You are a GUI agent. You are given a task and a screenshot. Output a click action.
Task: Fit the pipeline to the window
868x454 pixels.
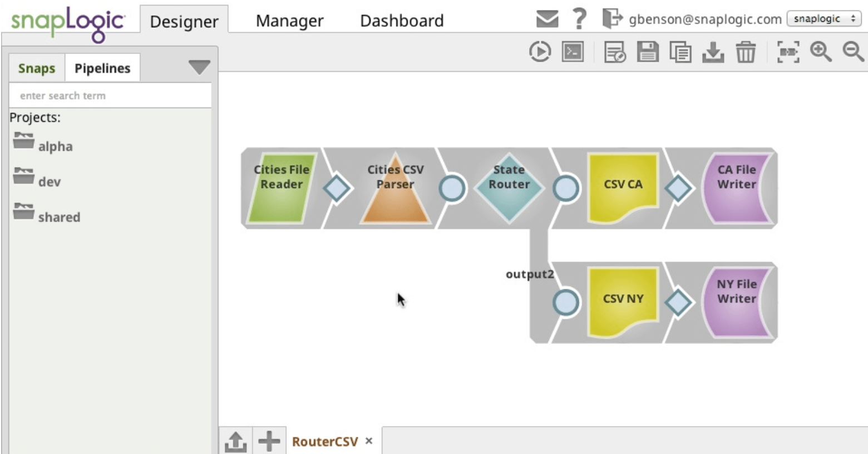(788, 52)
